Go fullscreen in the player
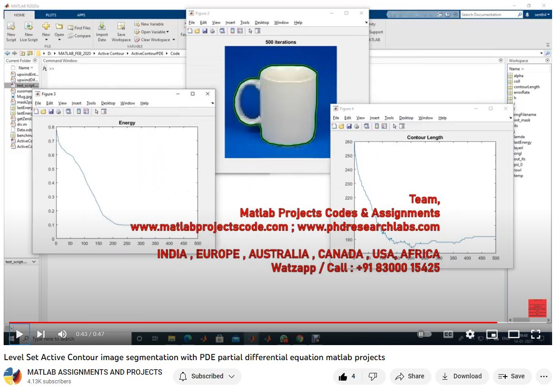This screenshot has width=558, height=392. pyautogui.click(x=536, y=334)
